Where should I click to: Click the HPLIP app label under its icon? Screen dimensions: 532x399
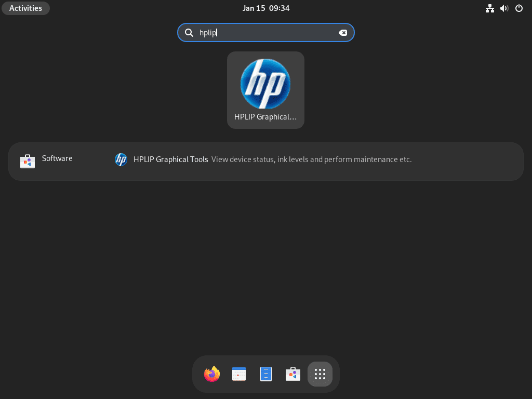point(265,117)
